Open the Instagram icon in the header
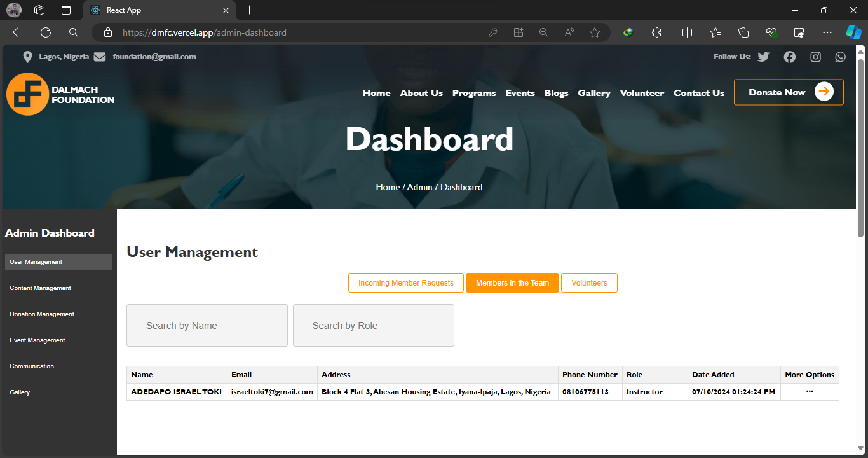Image resolution: width=868 pixels, height=458 pixels. click(x=815, y=57)
